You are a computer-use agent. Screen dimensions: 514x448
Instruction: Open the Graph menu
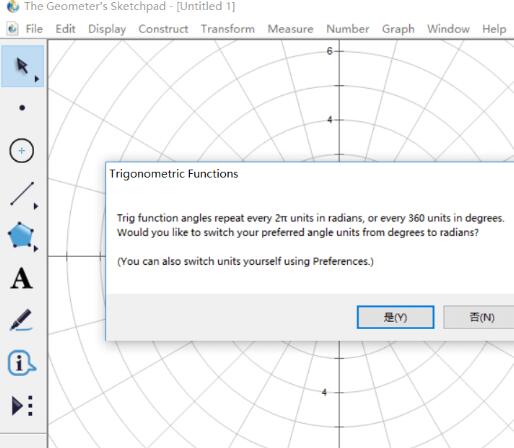[398, 29]
